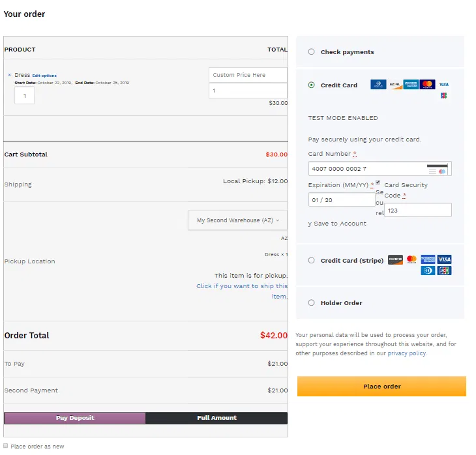Choose Credit Card (Stripe) payment method
Image resolution: width=476 pixels, height=455 pixels.
311,260
